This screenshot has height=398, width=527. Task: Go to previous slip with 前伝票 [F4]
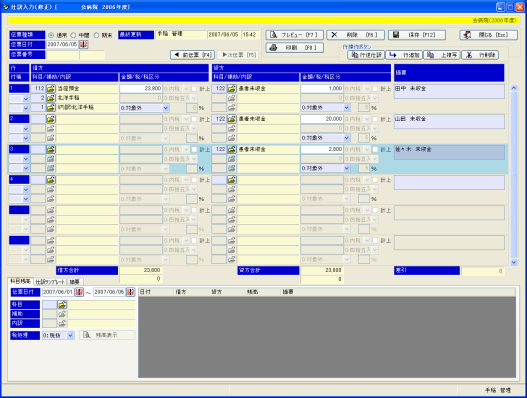pos(193,55)
